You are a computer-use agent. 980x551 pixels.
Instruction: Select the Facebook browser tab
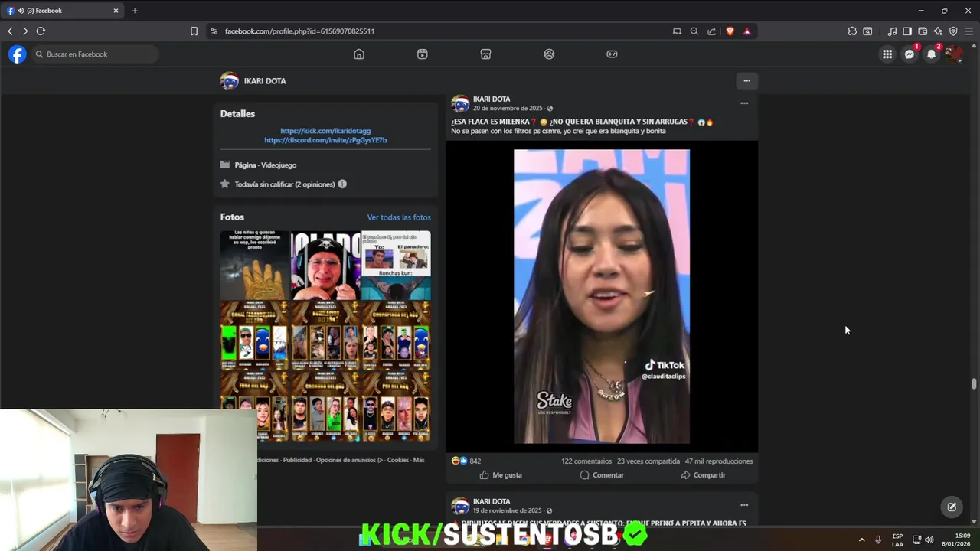coord(63,11)
